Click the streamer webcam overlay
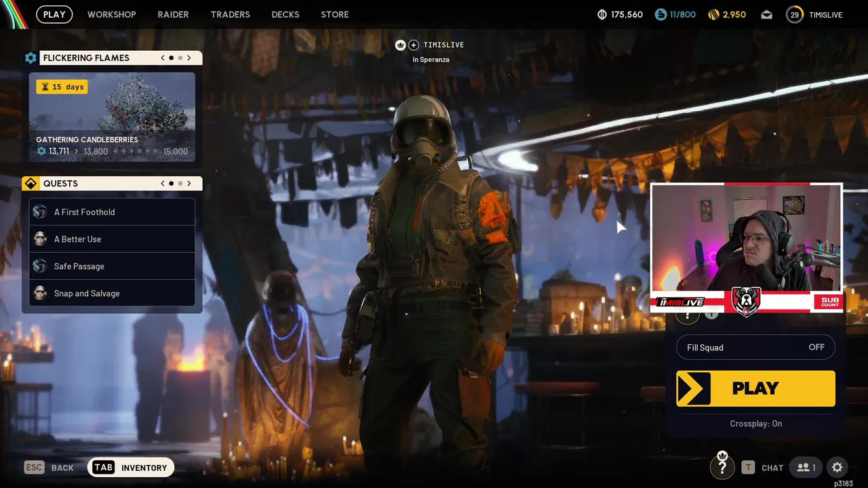 (x=747, y=248)
